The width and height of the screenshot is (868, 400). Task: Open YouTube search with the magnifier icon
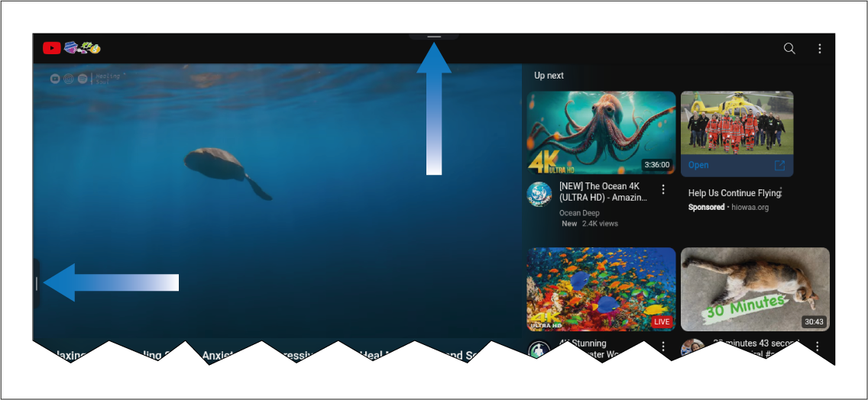tap(789, 49)
